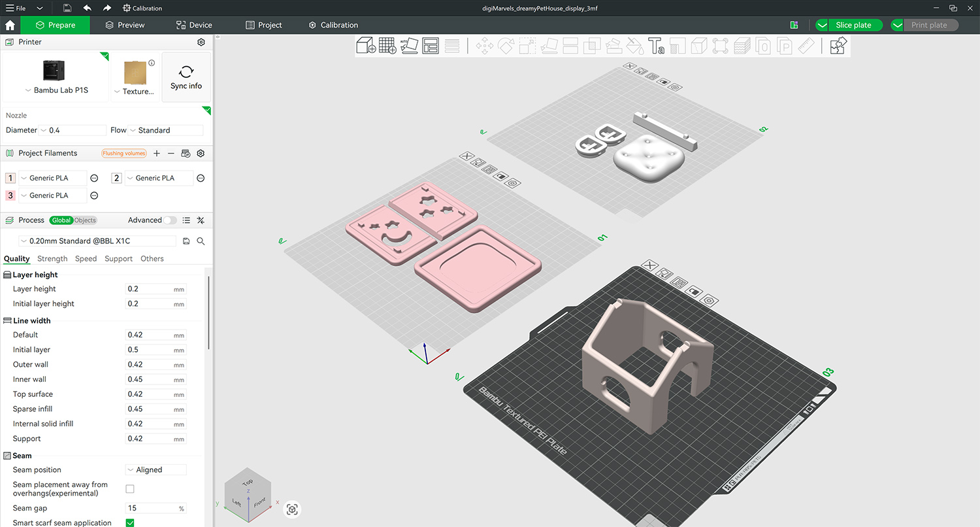This screenshot has height=527, width=980.
Task: Open filament 2 Generic PLA dropdown
Action: (x=159, y=178)
